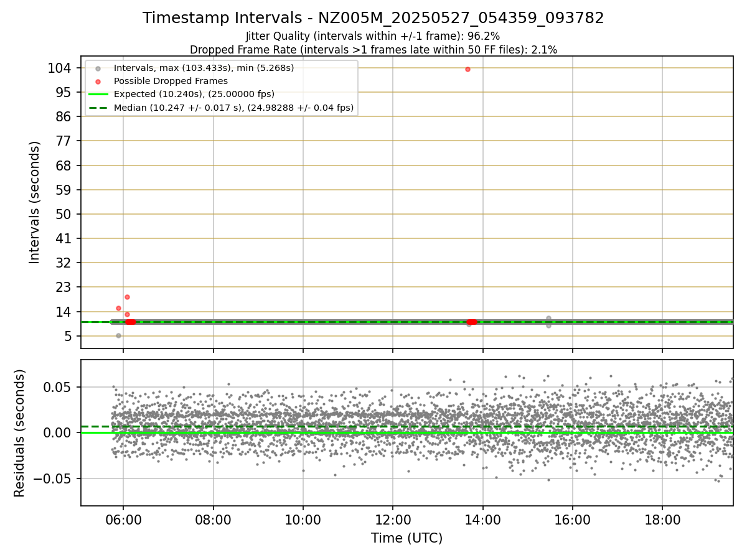
Task: Click the 77 tick label on the intervals axis
Action: coord(63,141)
